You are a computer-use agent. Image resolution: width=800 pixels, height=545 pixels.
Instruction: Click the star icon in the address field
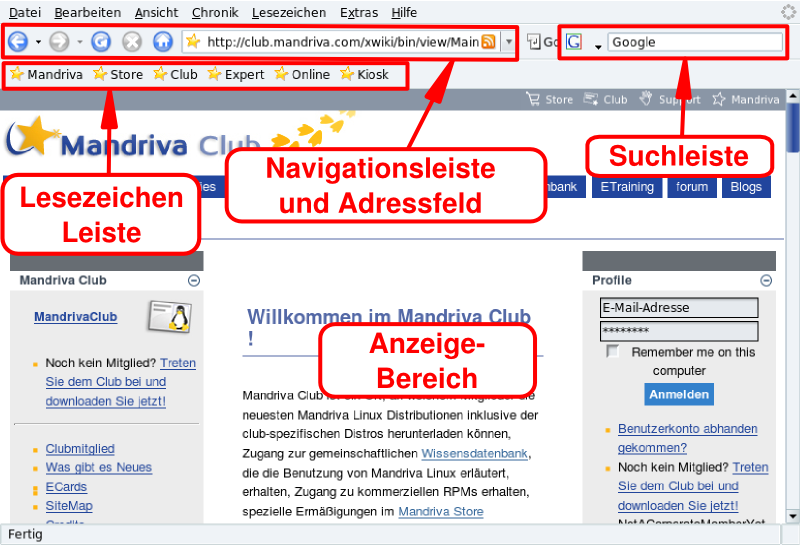(193, 41)
